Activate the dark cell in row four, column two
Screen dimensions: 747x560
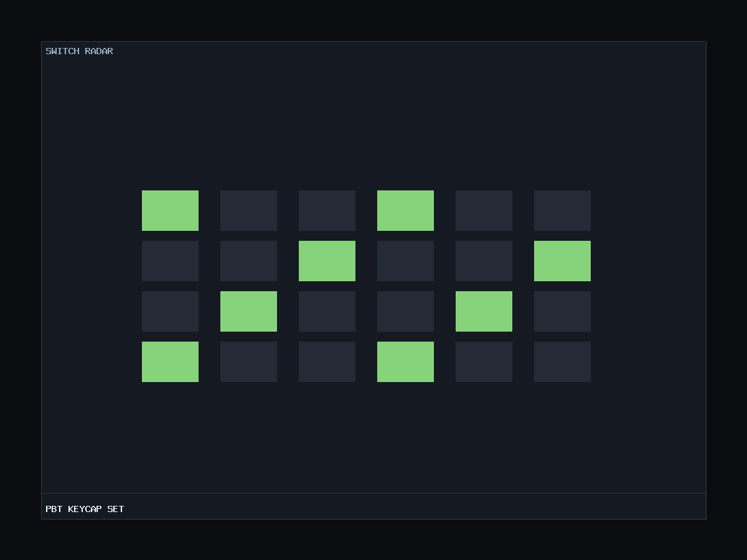[248, 362]
